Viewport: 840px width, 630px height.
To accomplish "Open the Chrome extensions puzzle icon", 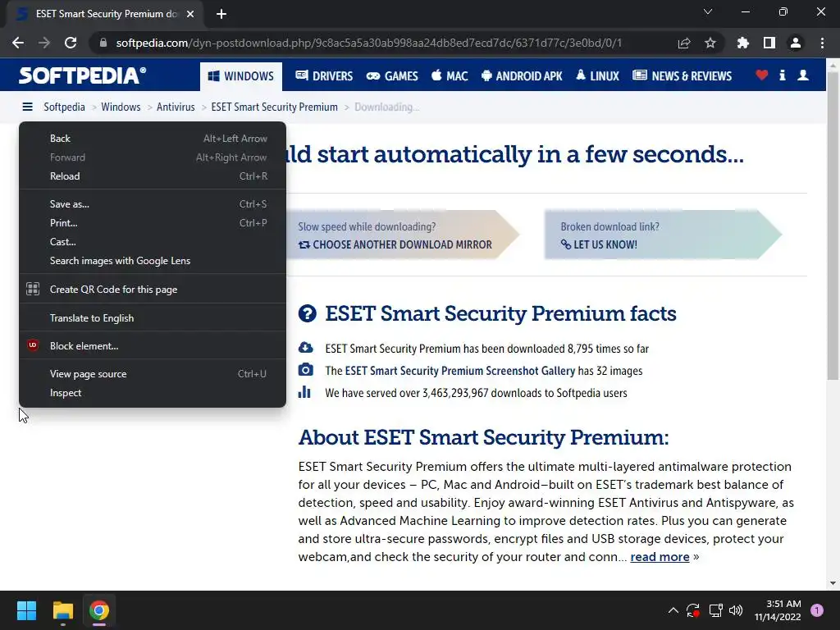I will point(743,43).
